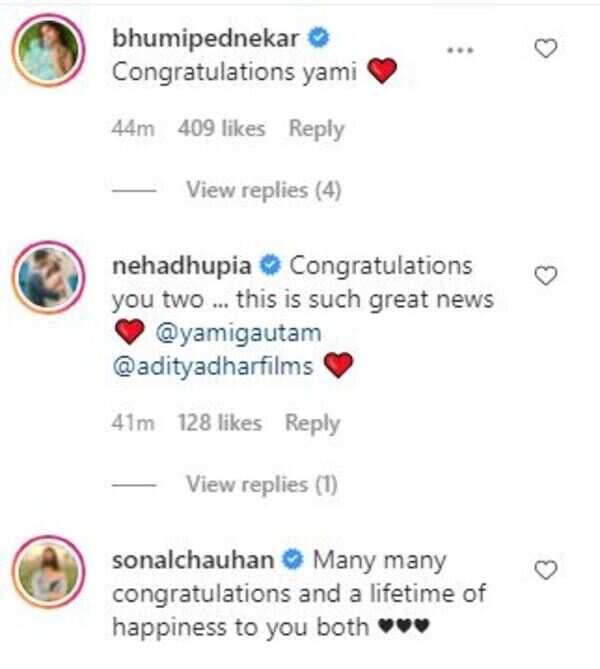
Task: Expand View replies (1) under nehadhupia
Action: coord(262,484)
